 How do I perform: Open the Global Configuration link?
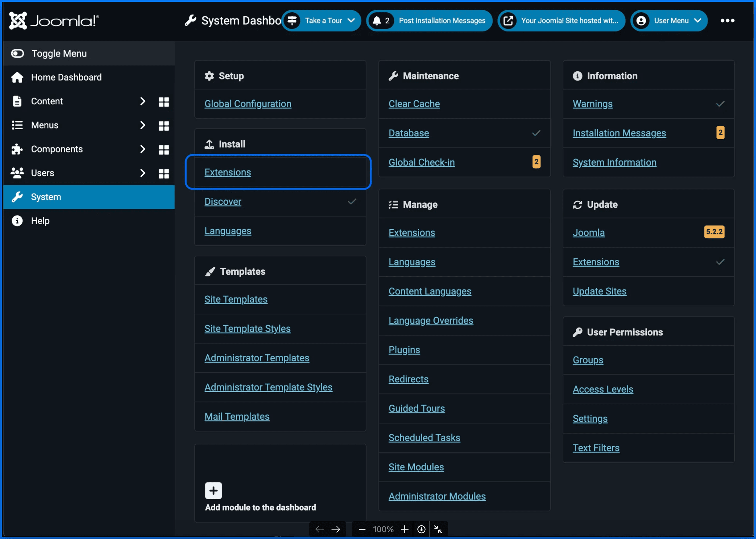click(248, 104)
